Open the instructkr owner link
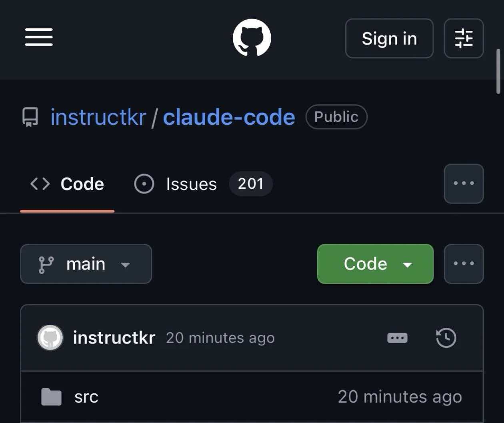504x423 pixels. click(x=98, y=117)
